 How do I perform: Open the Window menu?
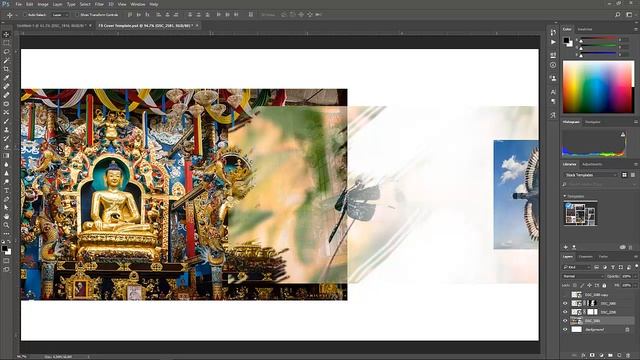[x=138, y=4]
